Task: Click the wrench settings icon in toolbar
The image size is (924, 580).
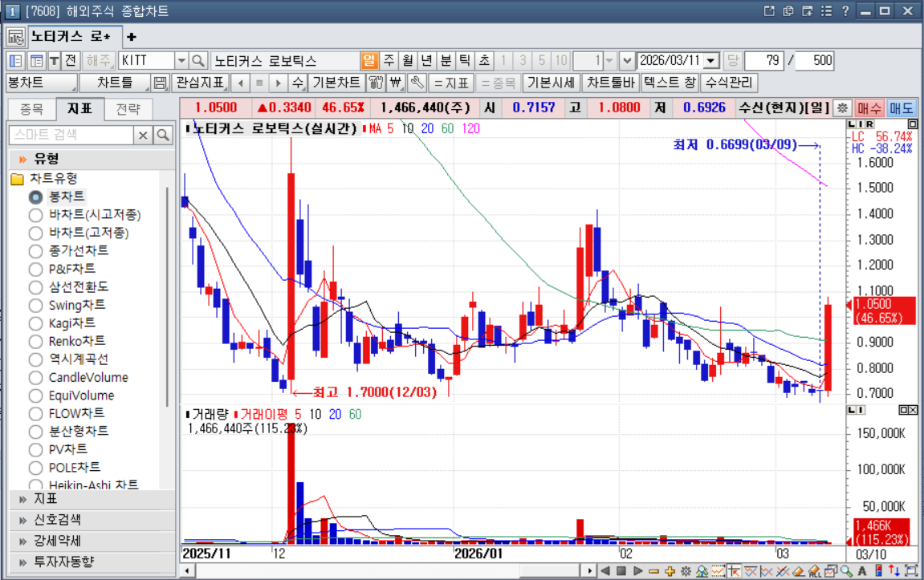Action: [x=416, y=83]
